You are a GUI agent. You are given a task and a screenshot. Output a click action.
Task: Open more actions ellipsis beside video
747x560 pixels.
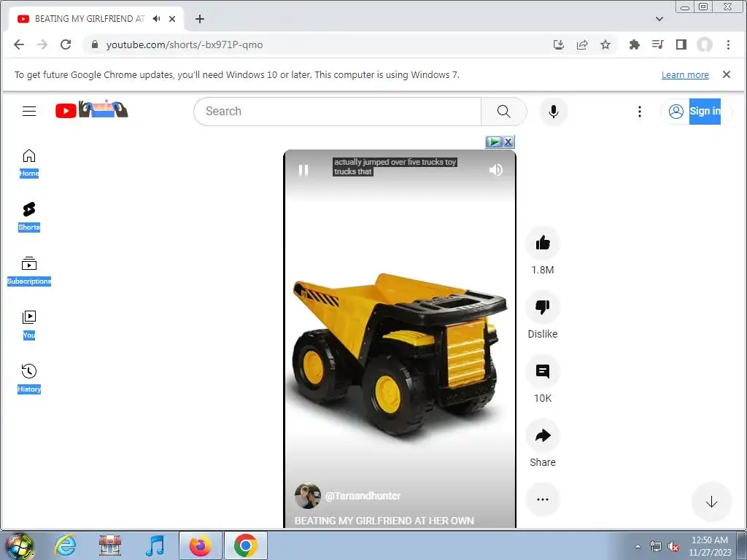click(x=543, y=499)
